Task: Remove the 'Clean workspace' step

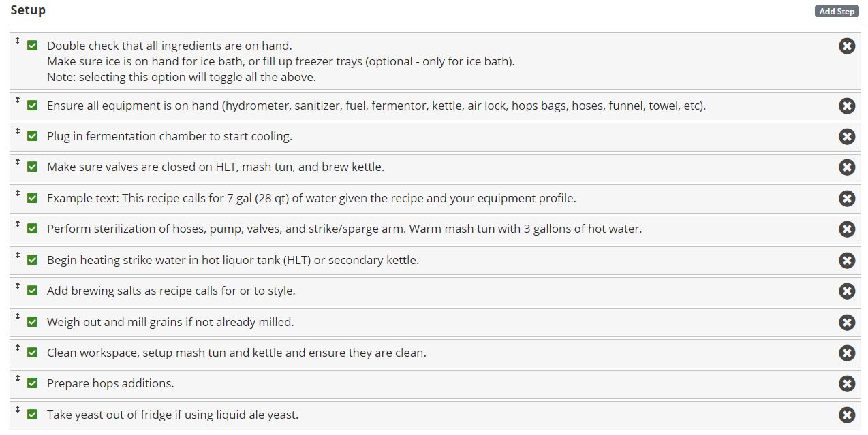Action: [x=846, y=353]
